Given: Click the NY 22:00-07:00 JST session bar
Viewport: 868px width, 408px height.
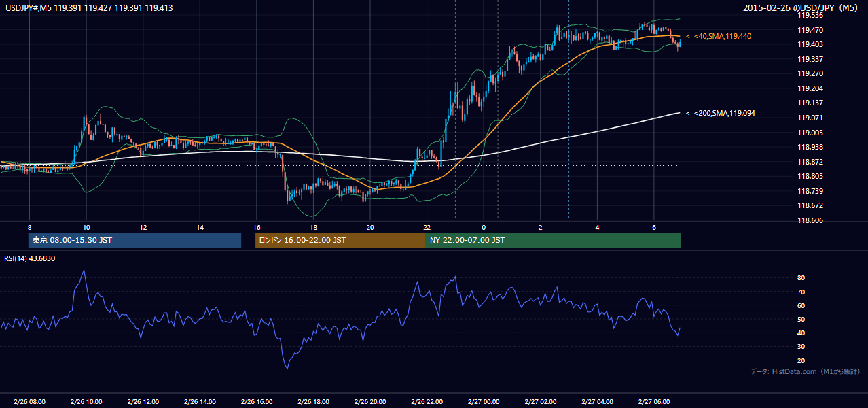Looking at the screenshot, I should [x=554, y=240].
